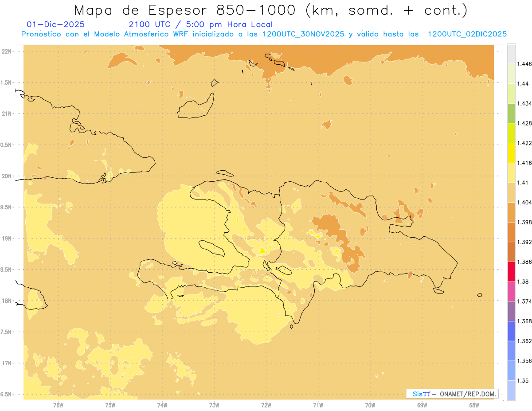This screenshot has width=532, height=411.
Task: Click the 70W longitude label
Action: tap(370, 405)
